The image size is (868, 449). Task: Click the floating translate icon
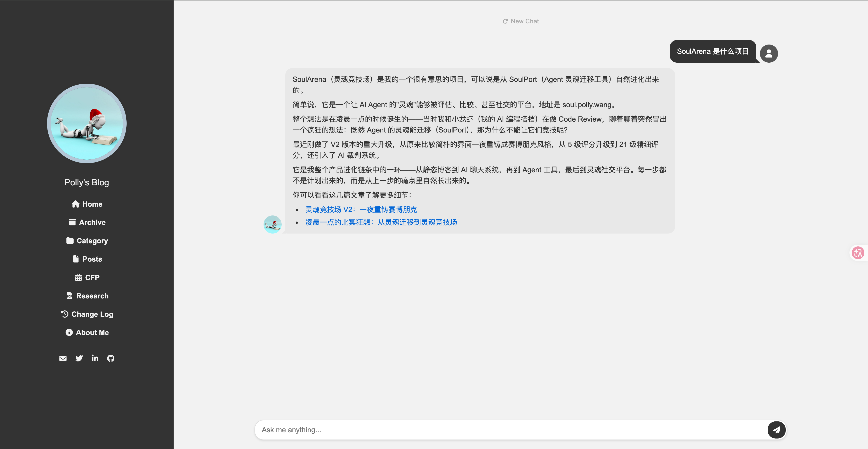tap(858, 253)
